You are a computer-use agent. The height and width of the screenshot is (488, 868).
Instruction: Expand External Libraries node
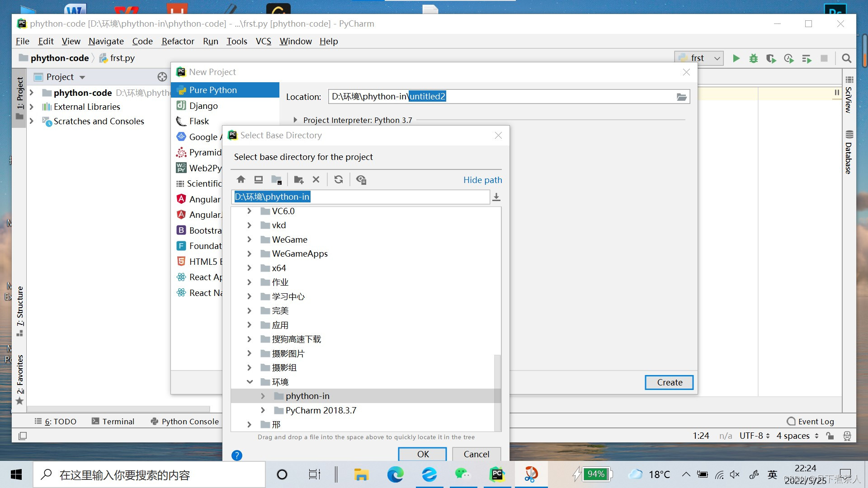click(x=32, y=107)
